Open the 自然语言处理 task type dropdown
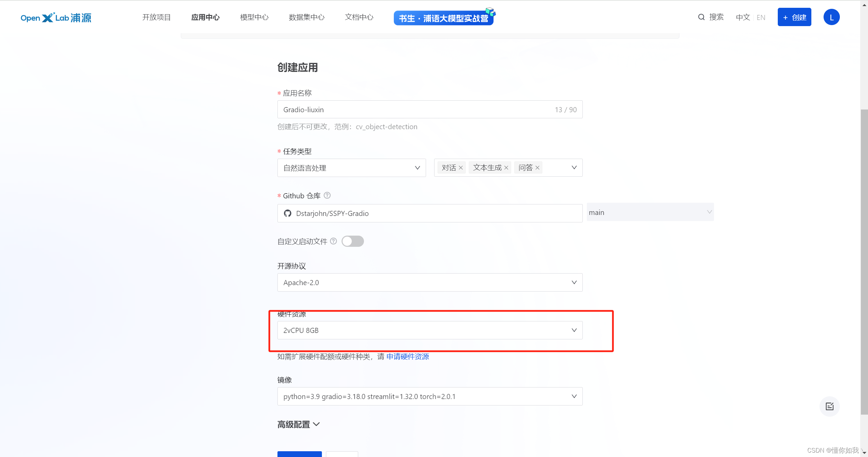Image resolution: width=868 pixels, height=457 pixels. pyautogui.click(x=351, y=168)
